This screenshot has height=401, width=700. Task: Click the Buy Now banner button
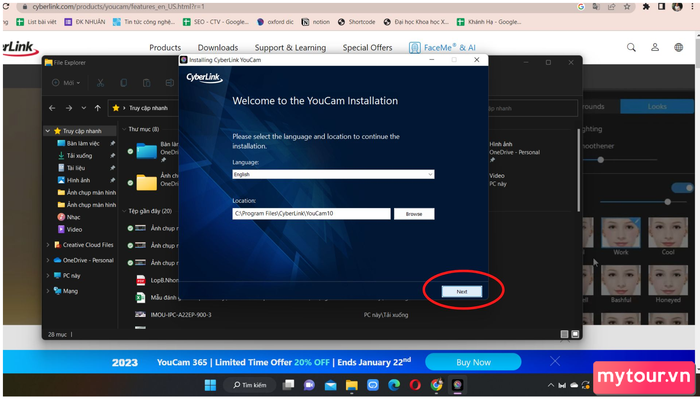point(473,362)
